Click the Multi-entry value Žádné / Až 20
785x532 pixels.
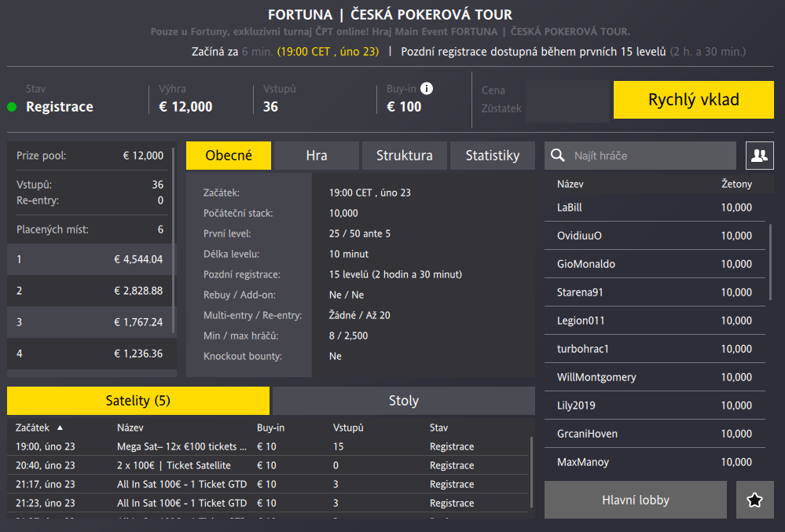point(359,315)
